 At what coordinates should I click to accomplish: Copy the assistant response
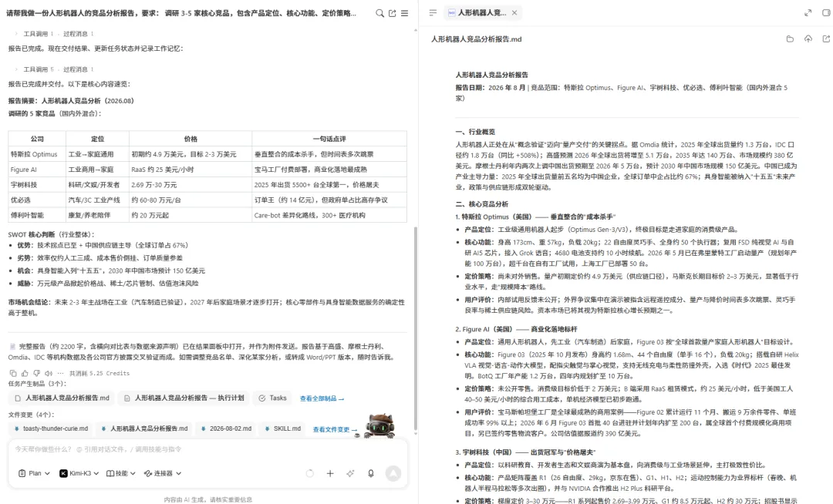pyautogui.click(x=13, y=373)
